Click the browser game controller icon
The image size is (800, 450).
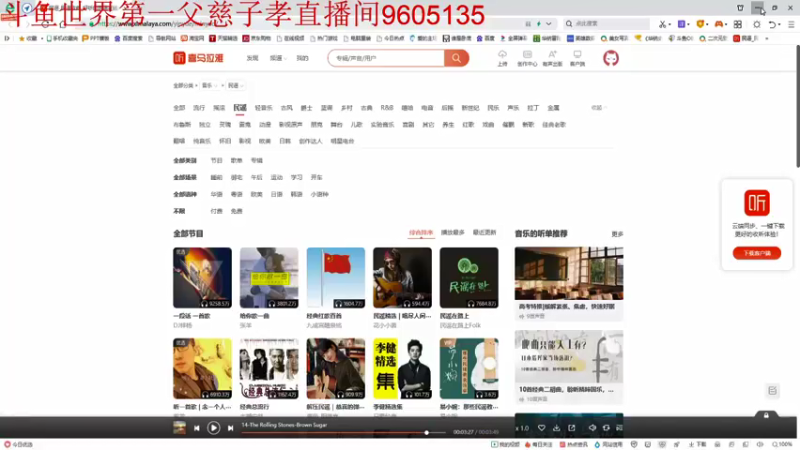pyautogui.click(x=718, y=24)
